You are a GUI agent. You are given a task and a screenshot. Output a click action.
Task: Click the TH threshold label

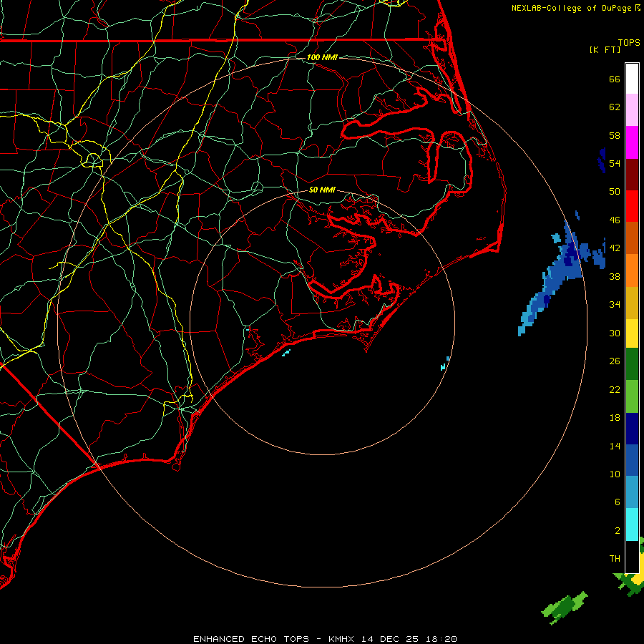615,559
